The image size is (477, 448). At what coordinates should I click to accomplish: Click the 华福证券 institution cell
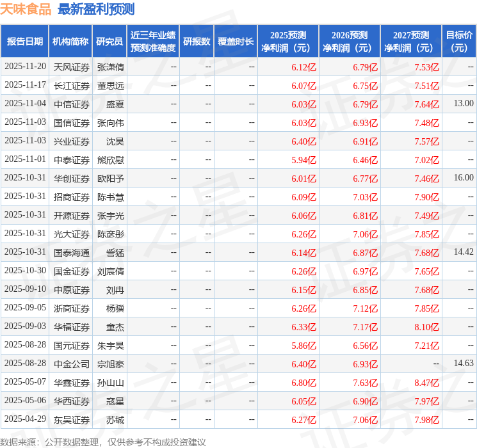coord(72,327)
